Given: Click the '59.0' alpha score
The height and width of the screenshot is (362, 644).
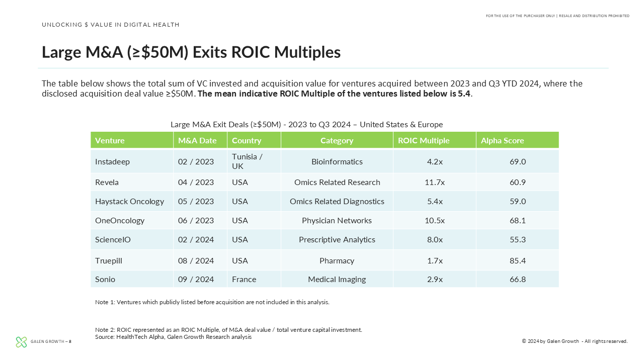Looking at the screenshot, I should [518, 201].
